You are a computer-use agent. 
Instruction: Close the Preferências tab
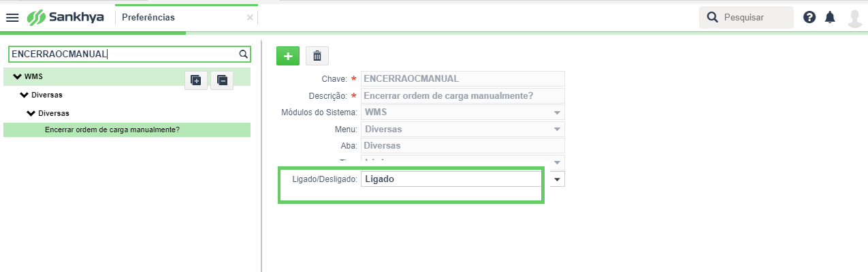coord(250,18)
